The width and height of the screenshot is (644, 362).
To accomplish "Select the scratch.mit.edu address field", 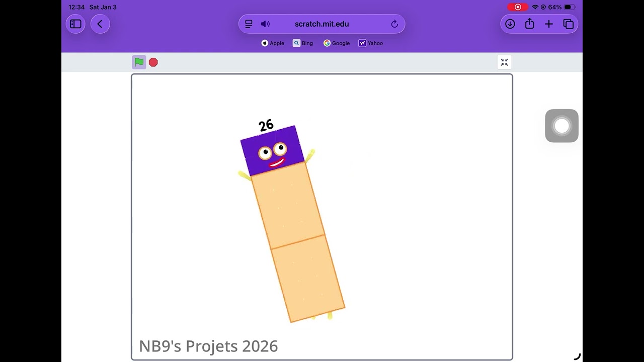I will (322, 24).
